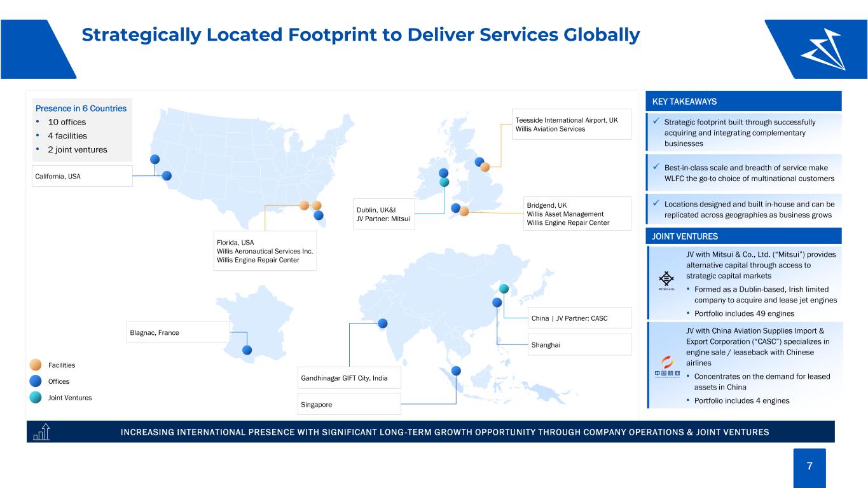The height and width of the screenshot is (488, 868).
Task: Click the orange Facilities legend dot
Action: coord(36,365)
